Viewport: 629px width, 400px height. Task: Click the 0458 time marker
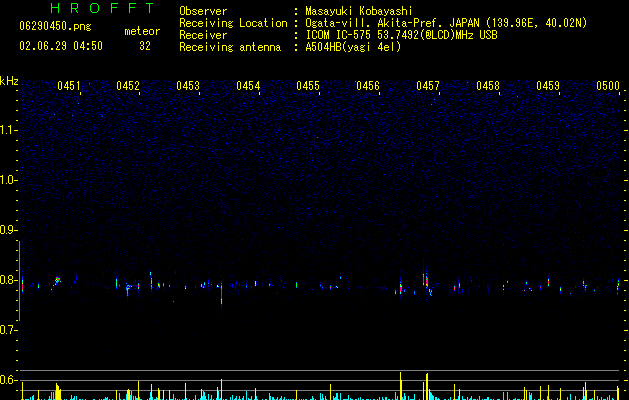[488, 86]
